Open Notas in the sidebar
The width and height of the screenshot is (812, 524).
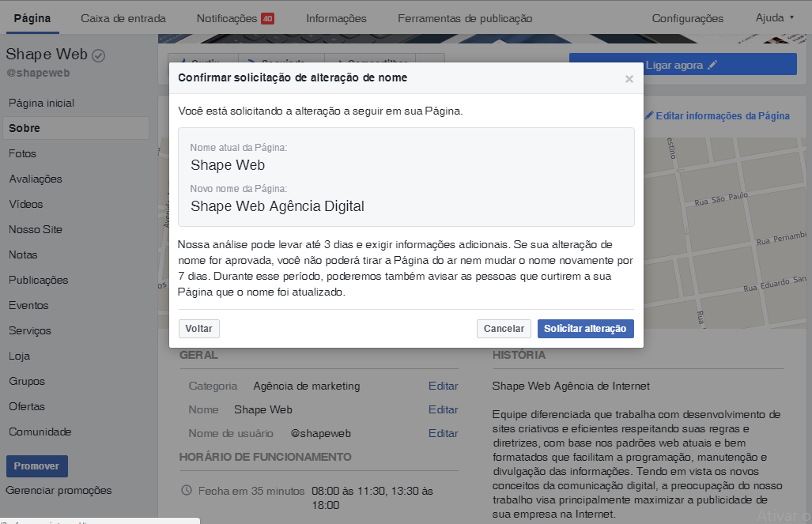tap(23, 254)
